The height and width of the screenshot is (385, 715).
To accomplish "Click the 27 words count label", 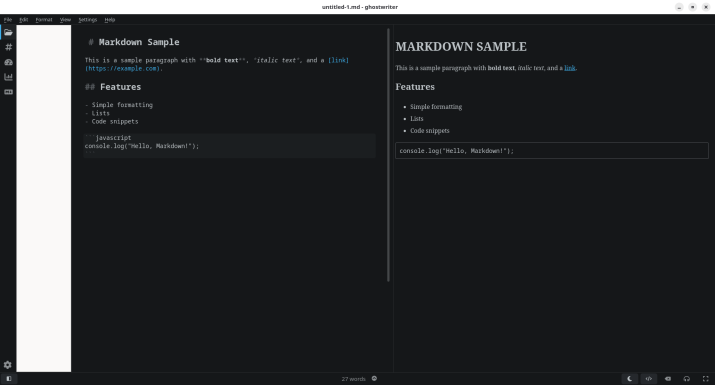I will (x=353, y=379).
